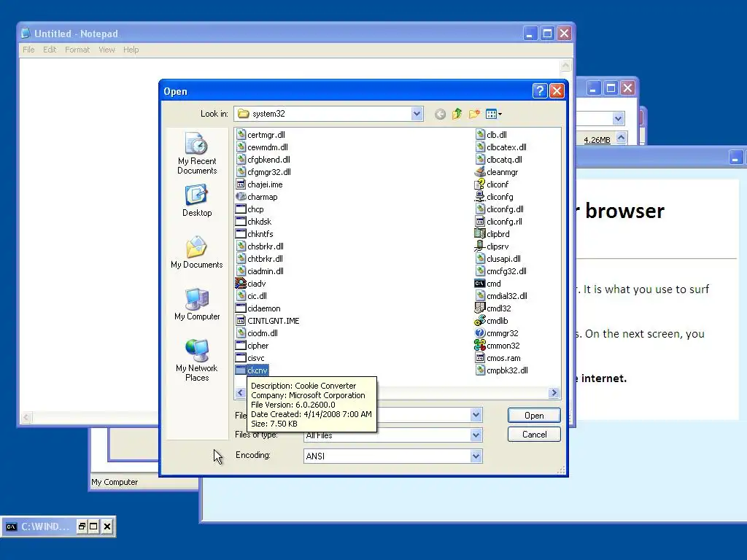747x560 pixels.
Task: Open Notepad Format menu
Action: coord(77,50)
